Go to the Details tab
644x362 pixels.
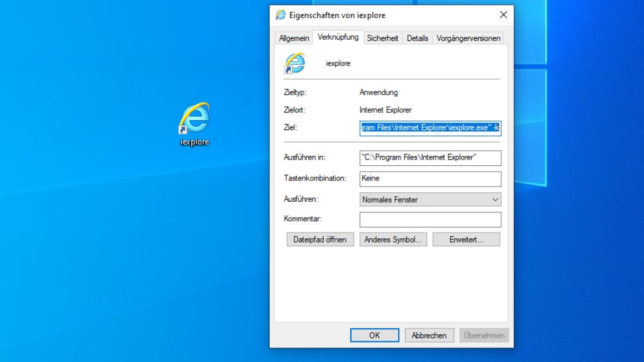click(417, 38)
